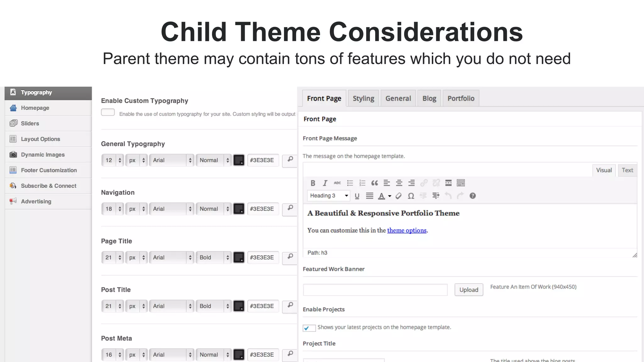
Task: Apply strikethrough with the ABC icon
Action: coord(337,183)
